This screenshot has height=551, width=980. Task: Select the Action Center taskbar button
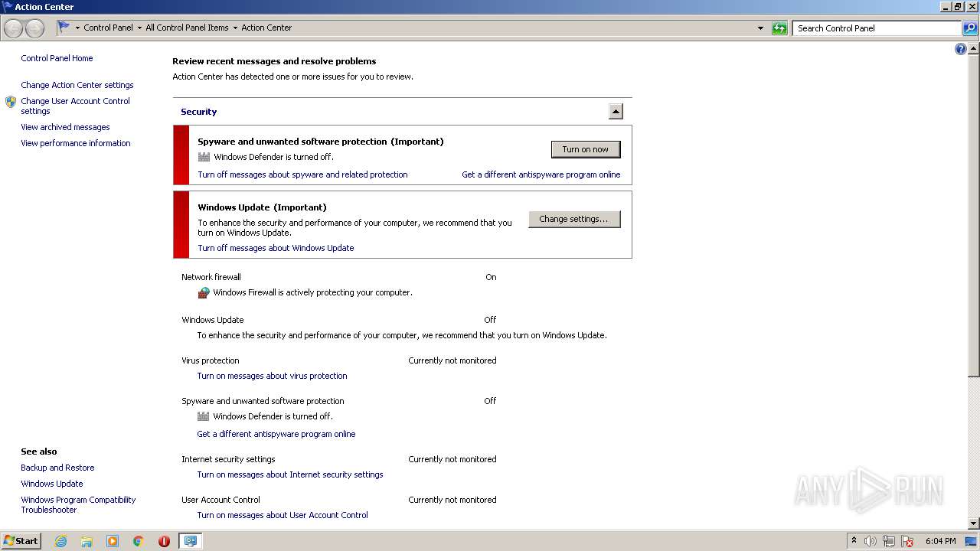(190, 541)
